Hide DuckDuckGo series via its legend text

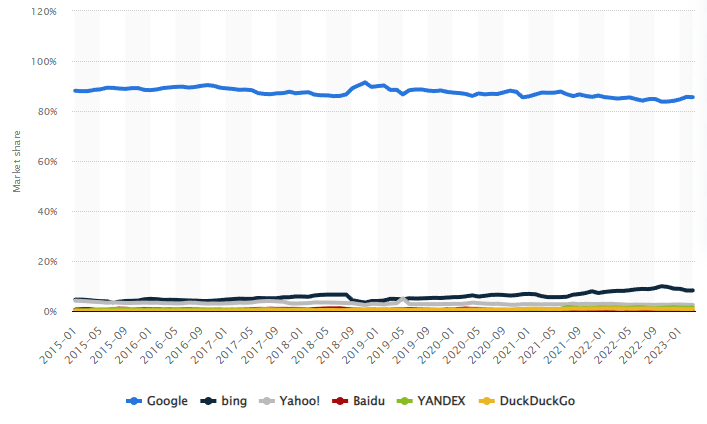point(533,401)
